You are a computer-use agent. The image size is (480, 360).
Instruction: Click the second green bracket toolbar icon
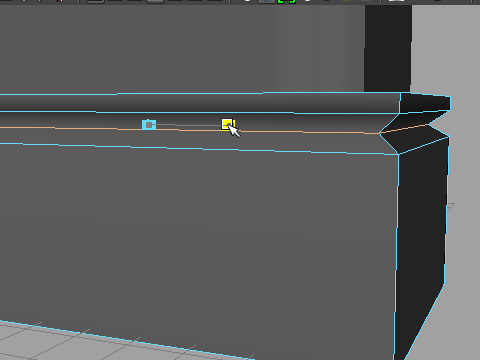pyautogui.click(x=292, y=2)
